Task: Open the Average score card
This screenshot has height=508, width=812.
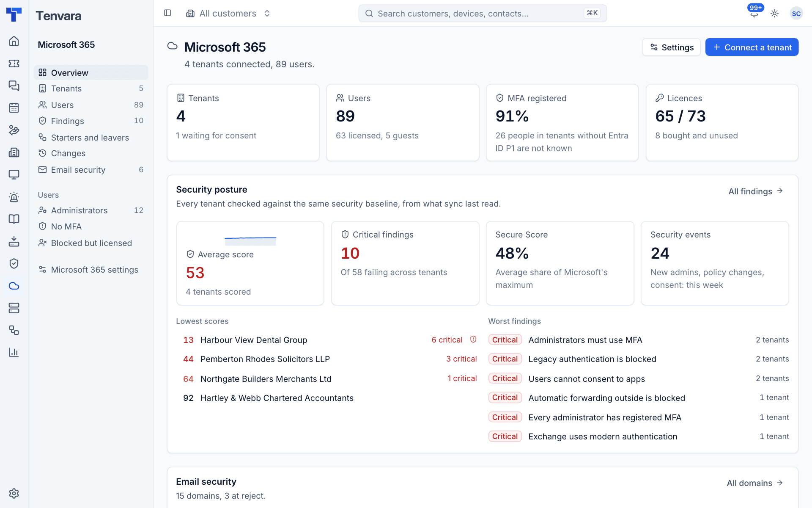Action: click(250, 263)
